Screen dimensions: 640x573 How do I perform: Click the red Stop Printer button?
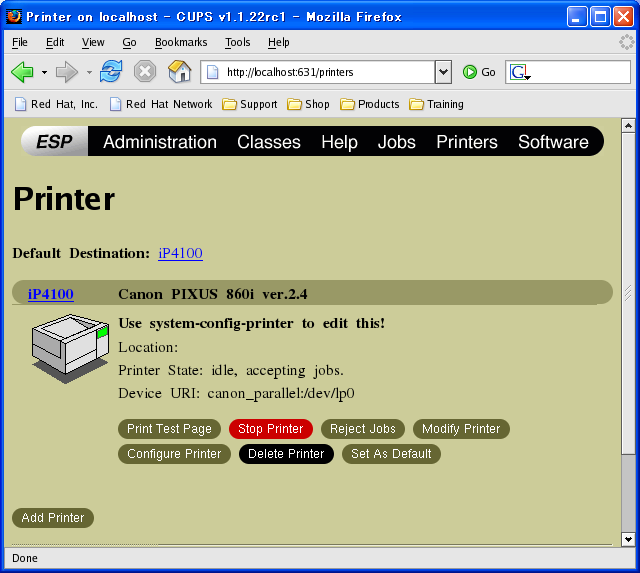pyautogui.click(x=271, y=429)
